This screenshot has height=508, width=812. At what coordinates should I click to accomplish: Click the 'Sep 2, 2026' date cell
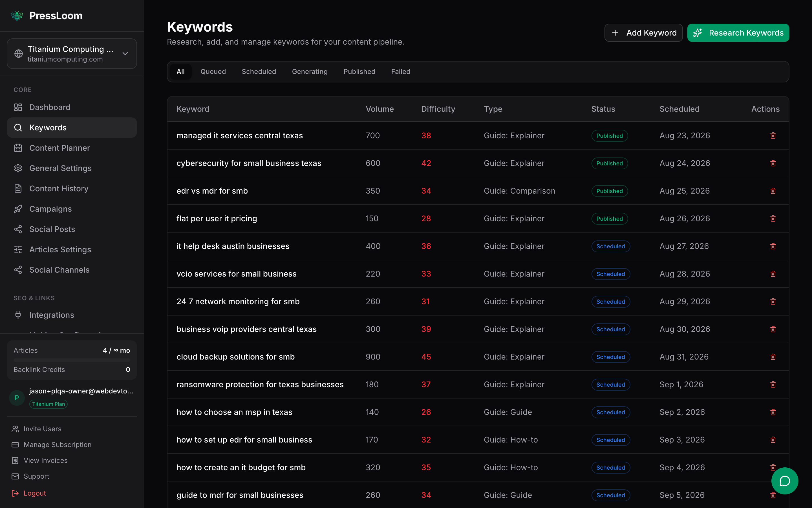tap(682, 412)
